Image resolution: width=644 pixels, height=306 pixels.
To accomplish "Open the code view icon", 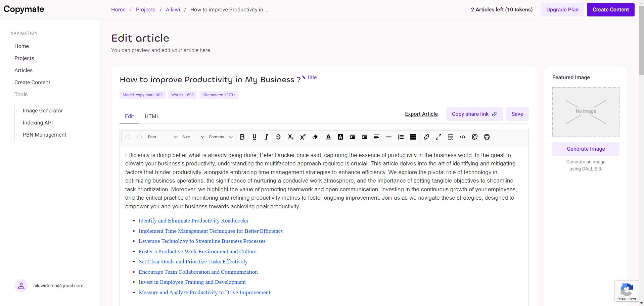I will pos(463,137).
